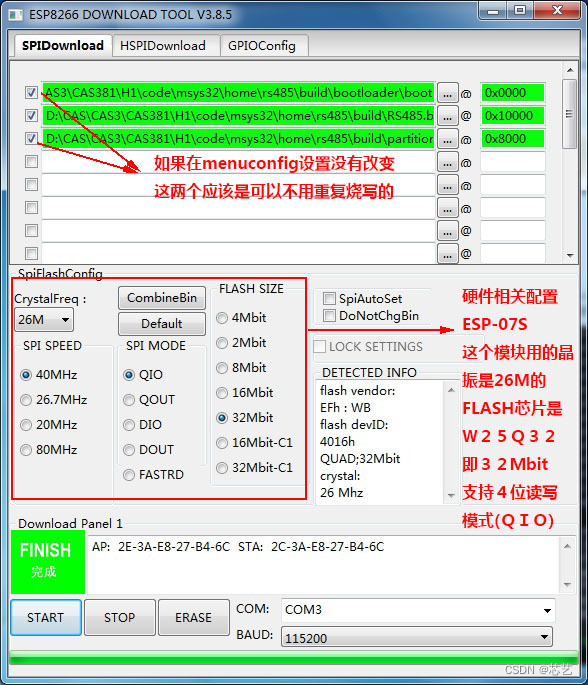Screen dimensions: 588x685
Task: Maximize the ESP8266 Download Tool window
Action: pos(520,11)
